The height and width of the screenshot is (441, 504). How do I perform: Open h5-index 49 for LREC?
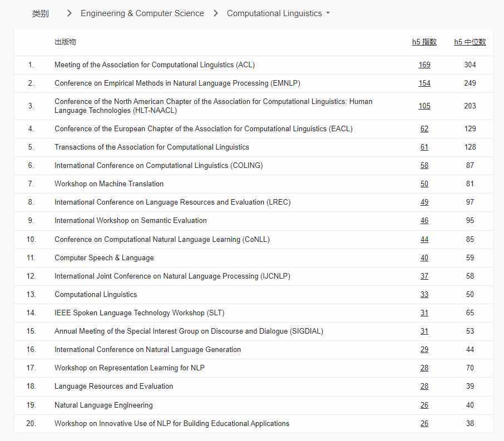424,202
